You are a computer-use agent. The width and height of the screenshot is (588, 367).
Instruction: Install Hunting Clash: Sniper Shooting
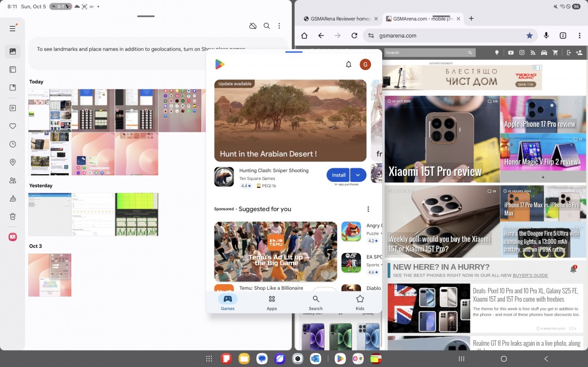(x=339, y=175)
